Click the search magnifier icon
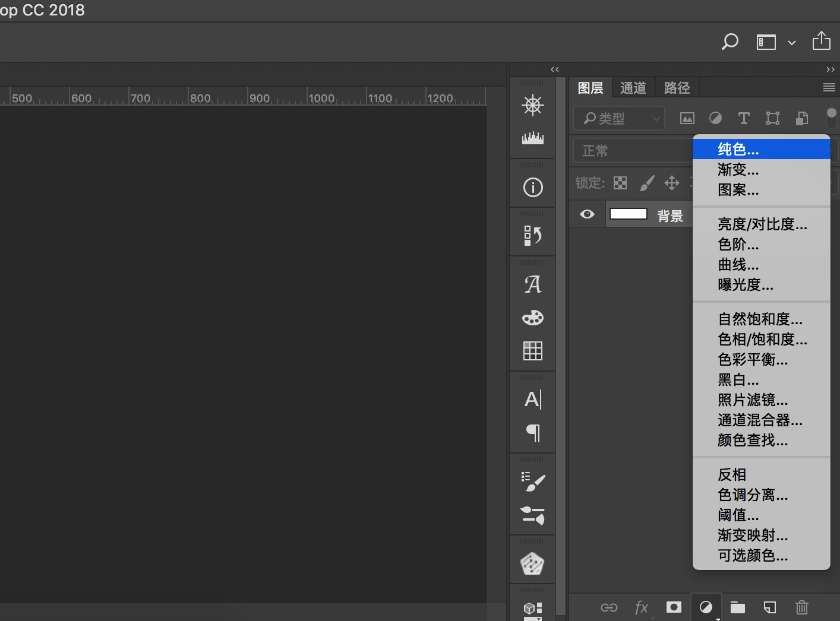 click(730, 42)
